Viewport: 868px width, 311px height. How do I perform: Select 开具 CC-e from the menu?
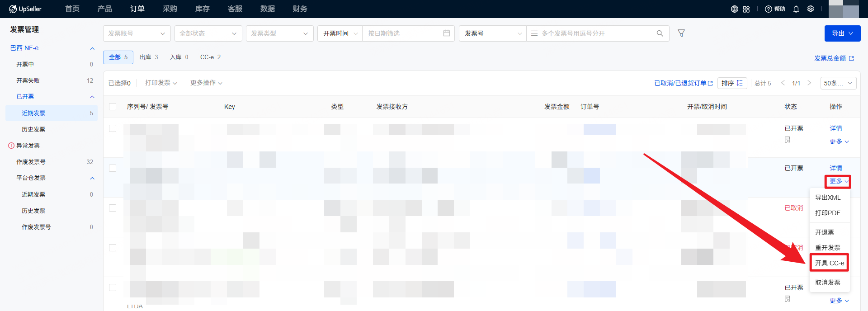(829, 263)
